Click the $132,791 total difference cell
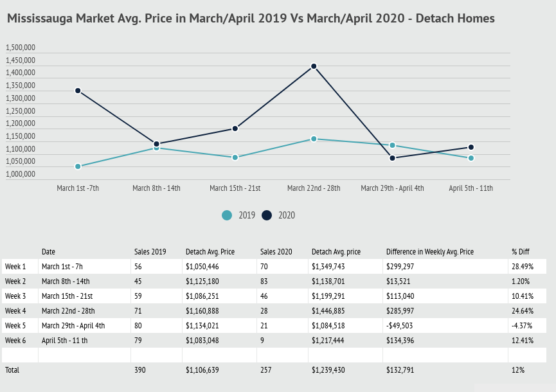This screenshot has height=392, width=556. 400,370
